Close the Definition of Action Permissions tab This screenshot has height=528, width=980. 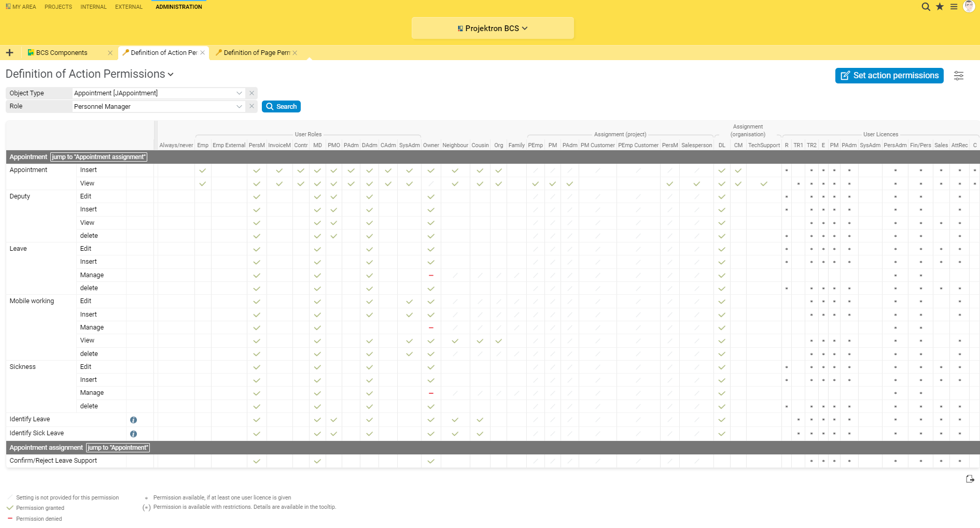coord(203,53)
